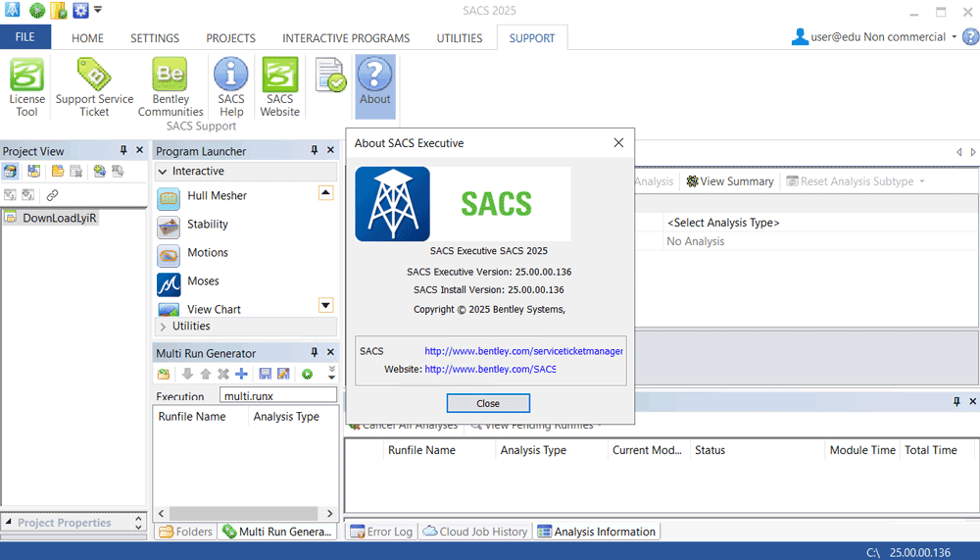This screenshot has height=560, width=980.
Task: Click the document checkmark ribbon icon
Action: 330,76
